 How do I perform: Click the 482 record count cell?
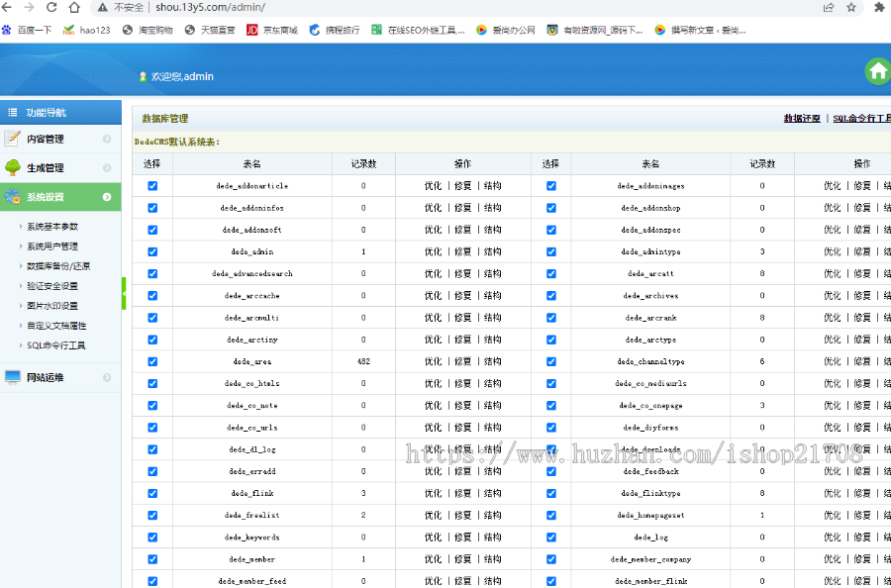(x=363, y=361)
